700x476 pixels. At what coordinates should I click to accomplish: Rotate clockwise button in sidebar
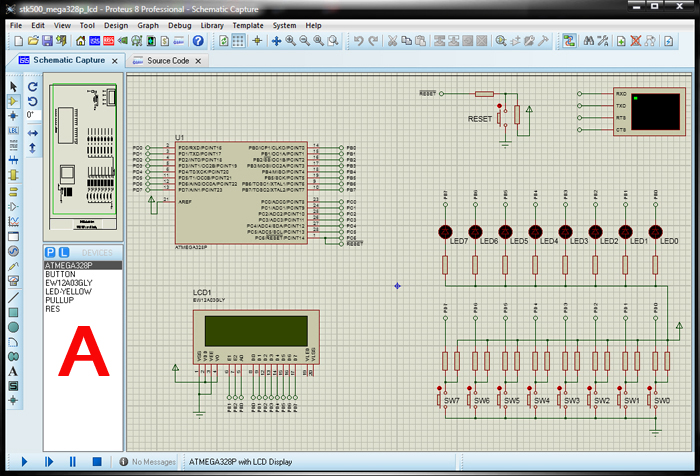click(33, 87)
